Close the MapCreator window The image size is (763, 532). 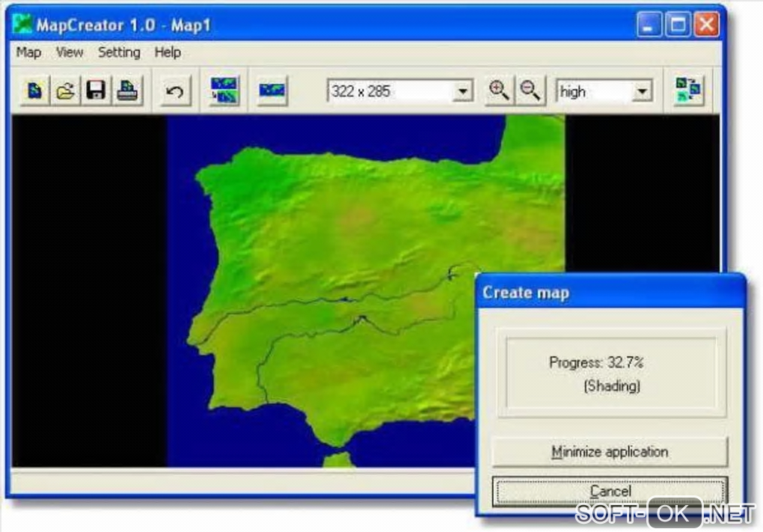click(x=707, y=25)
